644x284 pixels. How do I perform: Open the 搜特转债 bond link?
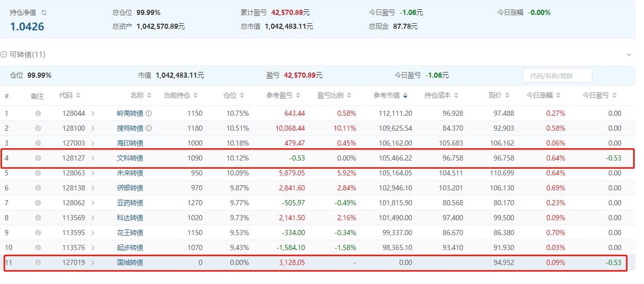(x=130, y=128)
